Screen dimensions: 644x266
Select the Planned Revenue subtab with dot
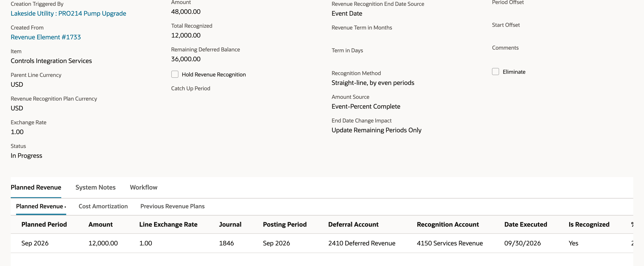tap(41, 206)
